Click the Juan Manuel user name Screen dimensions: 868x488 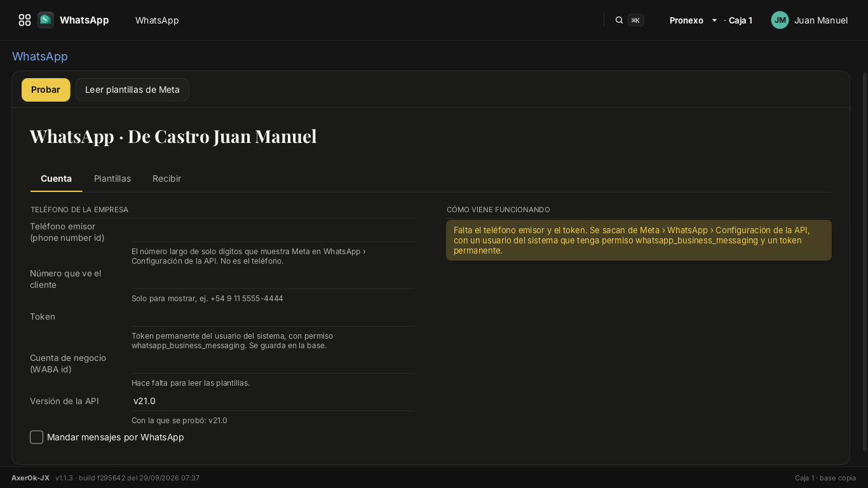pyautogui.click(x=821, y=20)
